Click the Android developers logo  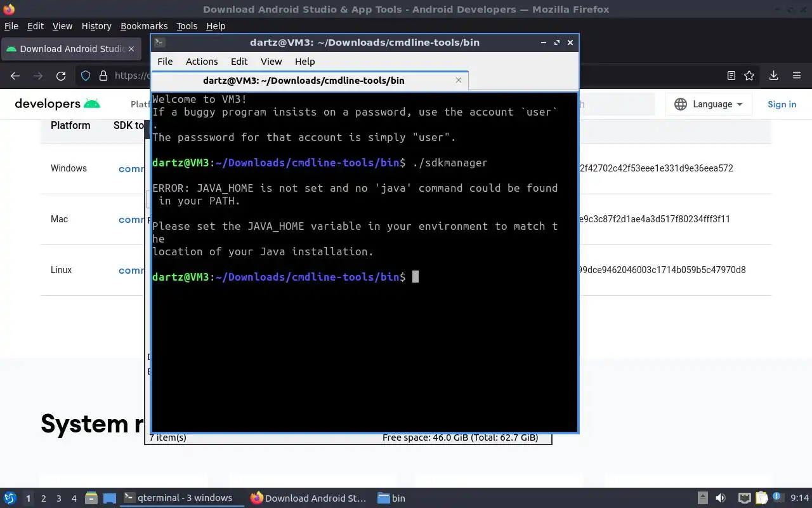click(x=58, y=104)
